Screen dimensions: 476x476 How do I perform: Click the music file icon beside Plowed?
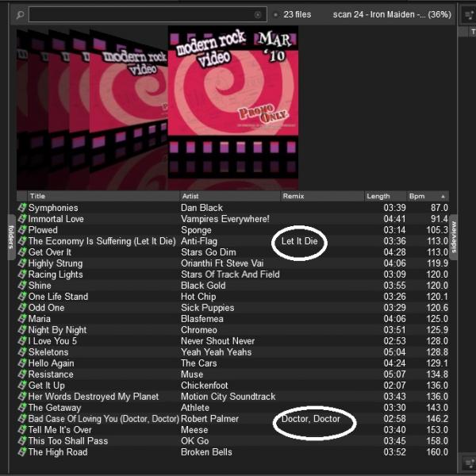22,230
